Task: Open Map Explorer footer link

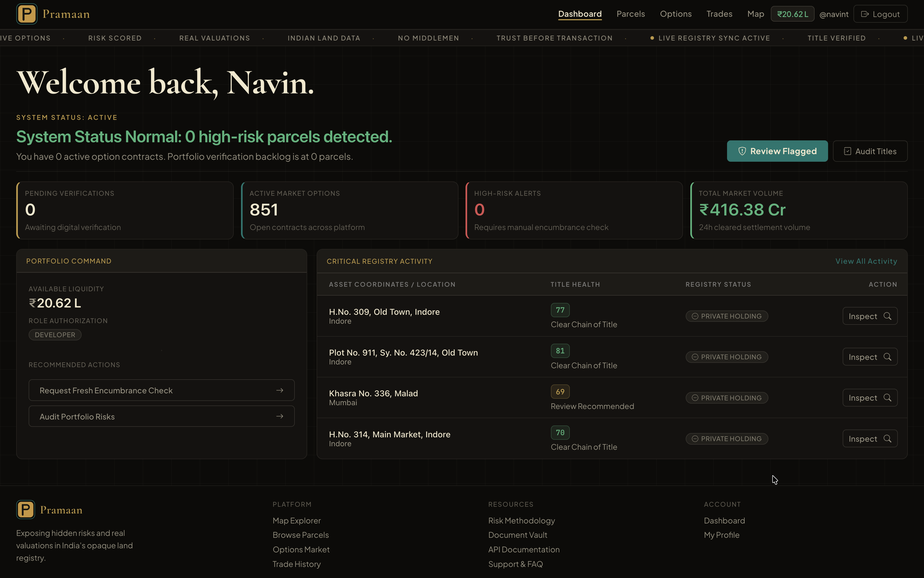Action: (x=296, y=521)
